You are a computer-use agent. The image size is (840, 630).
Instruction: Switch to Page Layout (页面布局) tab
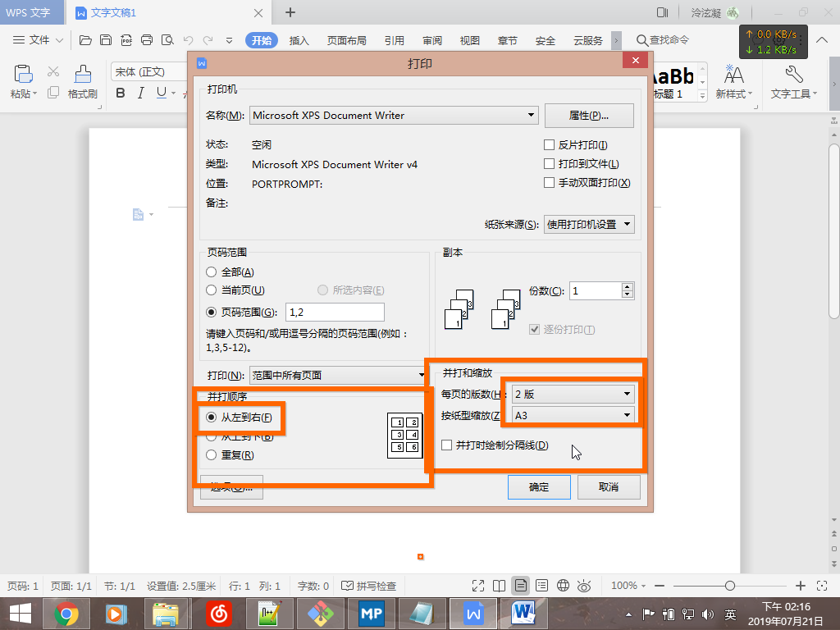[347, 40]
